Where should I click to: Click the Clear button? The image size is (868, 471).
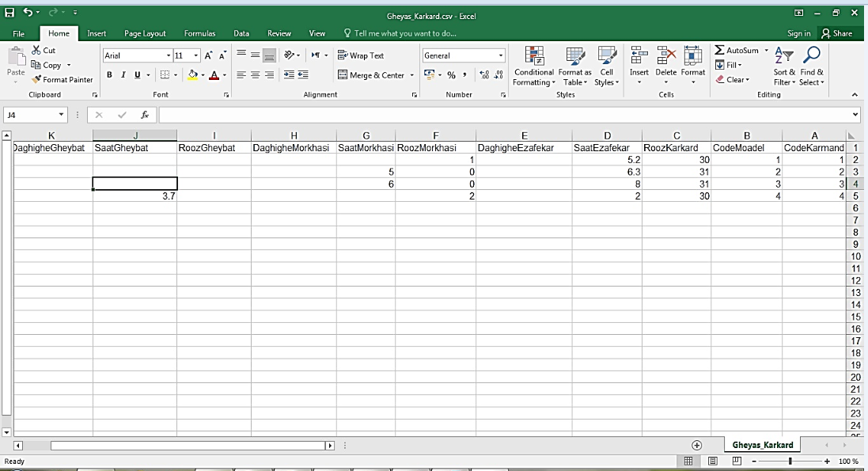733,80
